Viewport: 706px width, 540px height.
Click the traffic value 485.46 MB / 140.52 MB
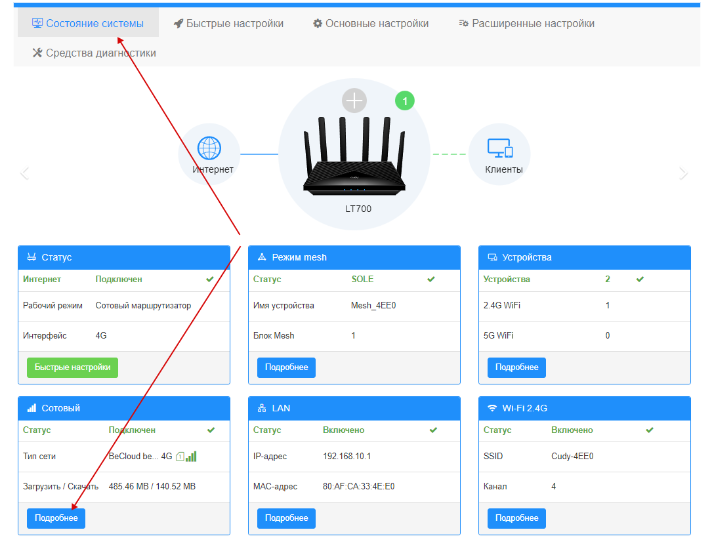152,486
